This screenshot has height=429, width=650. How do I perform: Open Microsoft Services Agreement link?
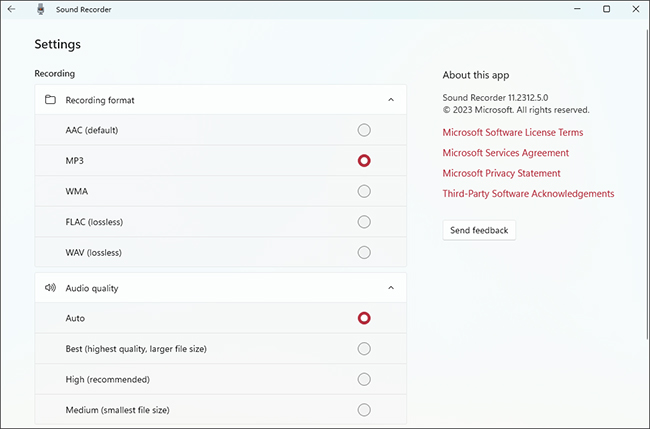tap(505, 153)
